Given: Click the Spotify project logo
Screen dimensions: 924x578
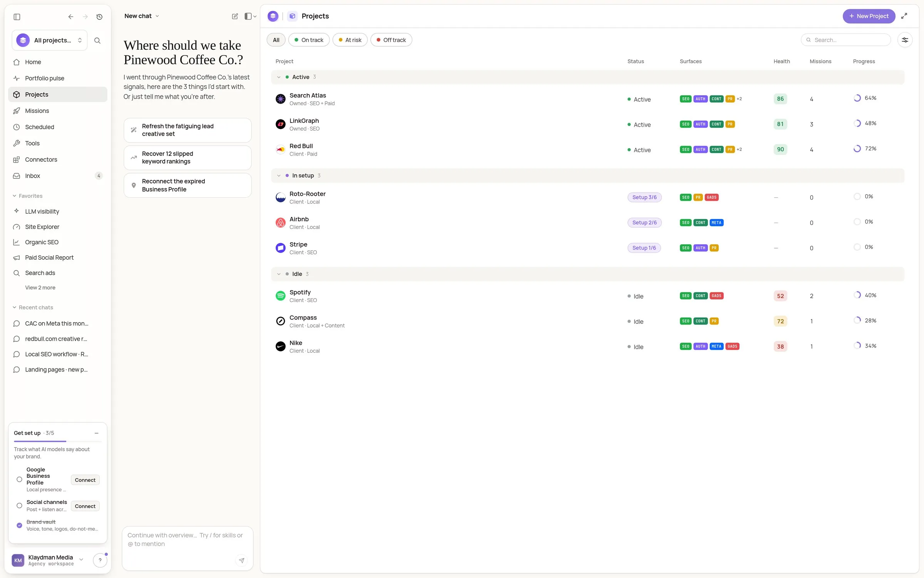Looking at the screenshot, I should [281, 296].
